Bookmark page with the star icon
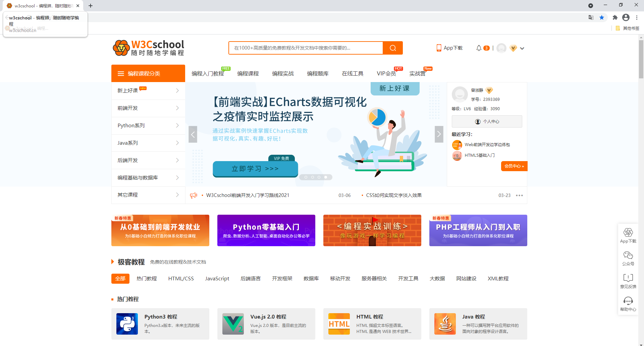Viewport: 644px width, 346px height. pyautogui.click(x=602, y=17)
